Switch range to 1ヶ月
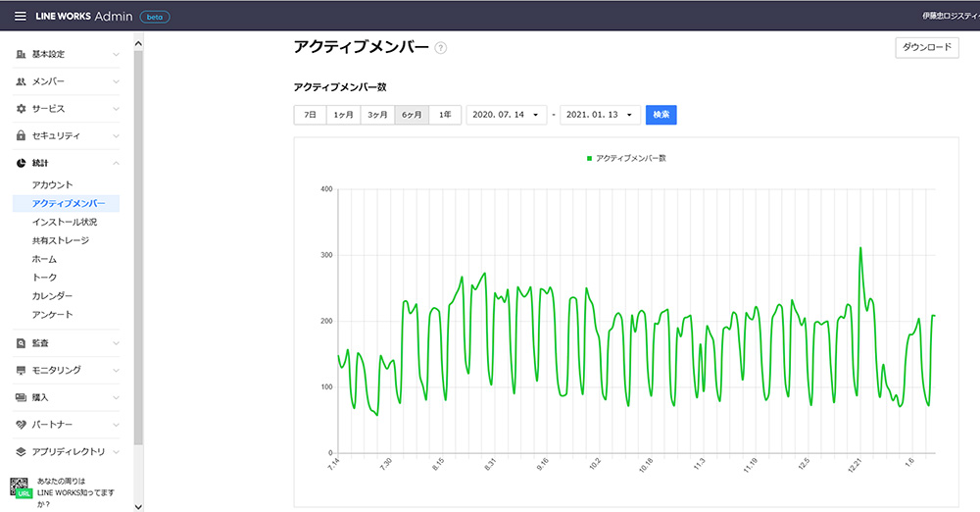Screen dimensions: 980x512 343,115
